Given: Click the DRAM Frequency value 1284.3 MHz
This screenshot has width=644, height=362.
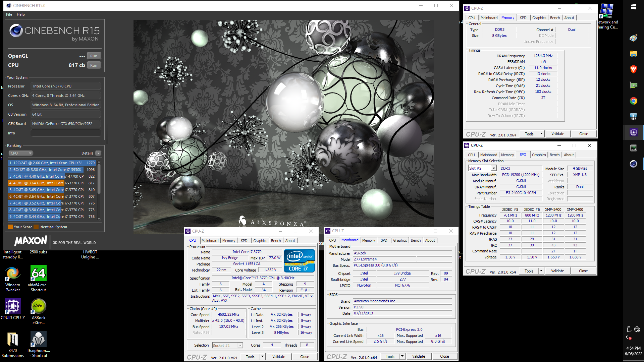Looking at the screenshot, I should (543, 56).
